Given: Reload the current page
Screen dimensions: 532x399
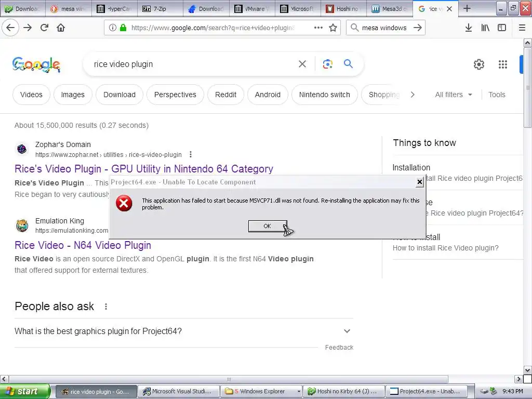Looking at the screenshot, I should [x=45, y=28].
